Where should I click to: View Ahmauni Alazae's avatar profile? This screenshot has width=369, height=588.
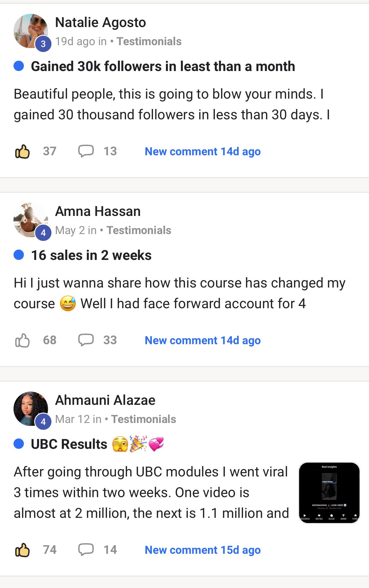tap(31, 409)
